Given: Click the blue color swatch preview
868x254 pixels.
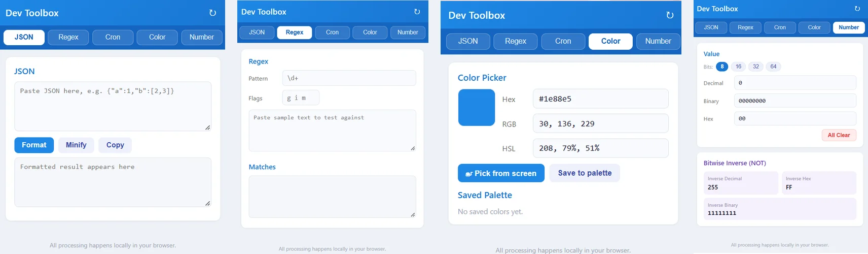Looking at the screenshot, I should (x=477, y=108).
